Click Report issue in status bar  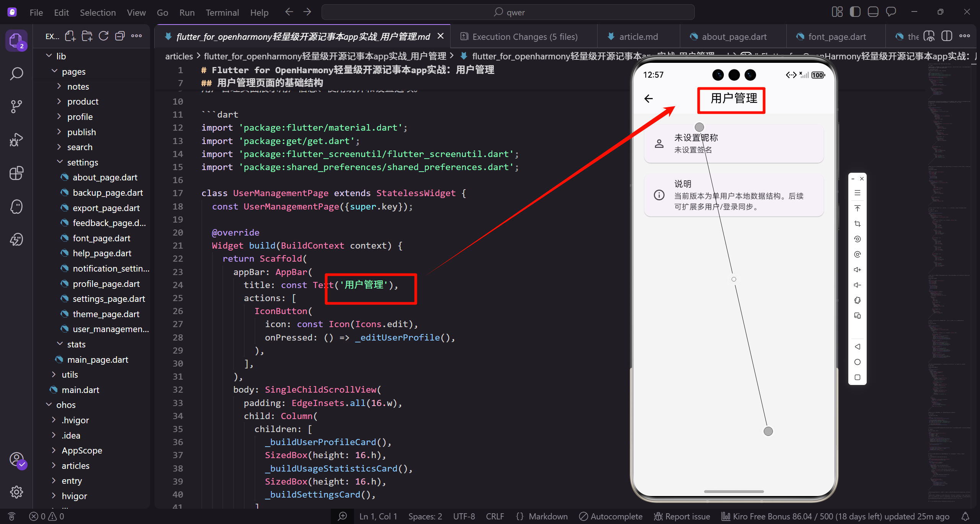[x=682, y=516]
